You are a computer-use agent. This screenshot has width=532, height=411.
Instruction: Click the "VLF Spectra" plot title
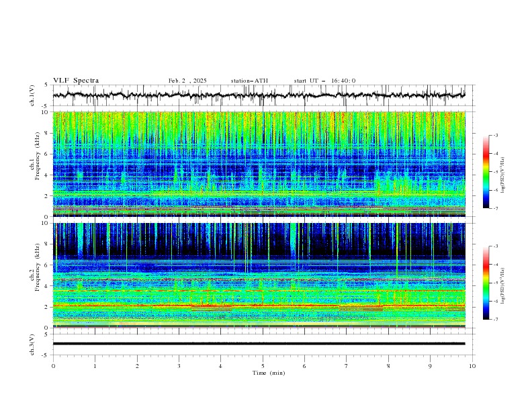[76, 81]
